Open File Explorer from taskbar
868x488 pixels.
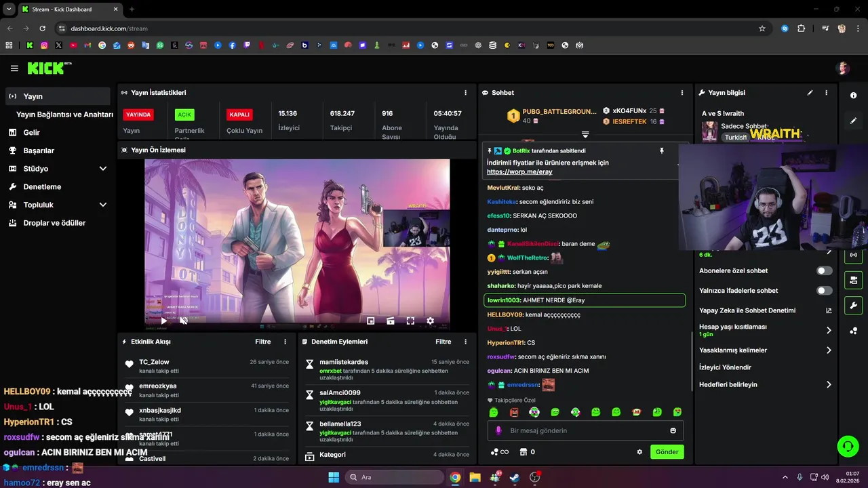point(475,477)
